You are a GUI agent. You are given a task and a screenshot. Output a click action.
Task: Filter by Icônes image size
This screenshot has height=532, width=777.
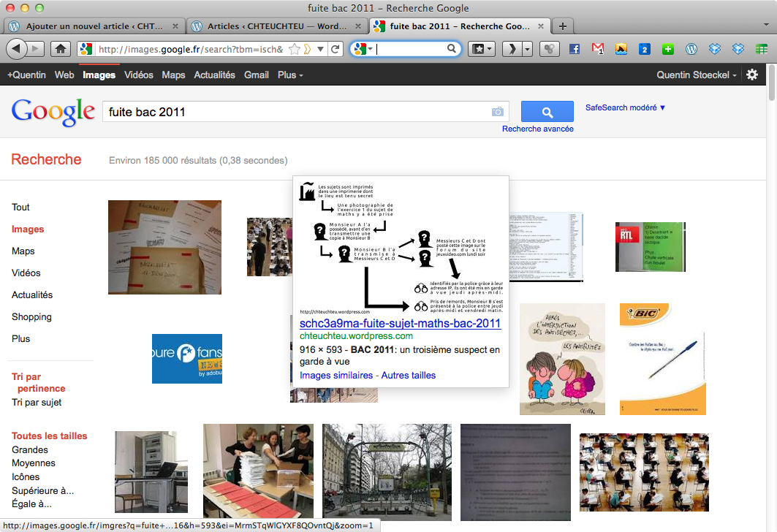click(26, 477)
